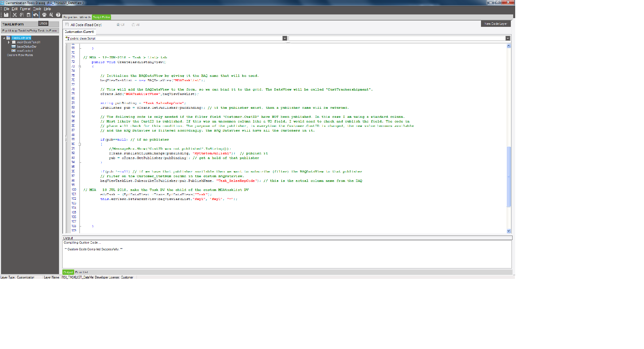Click 'Developer License: Customer' status text
Screen dimensions: 644x349
(114, 278)
